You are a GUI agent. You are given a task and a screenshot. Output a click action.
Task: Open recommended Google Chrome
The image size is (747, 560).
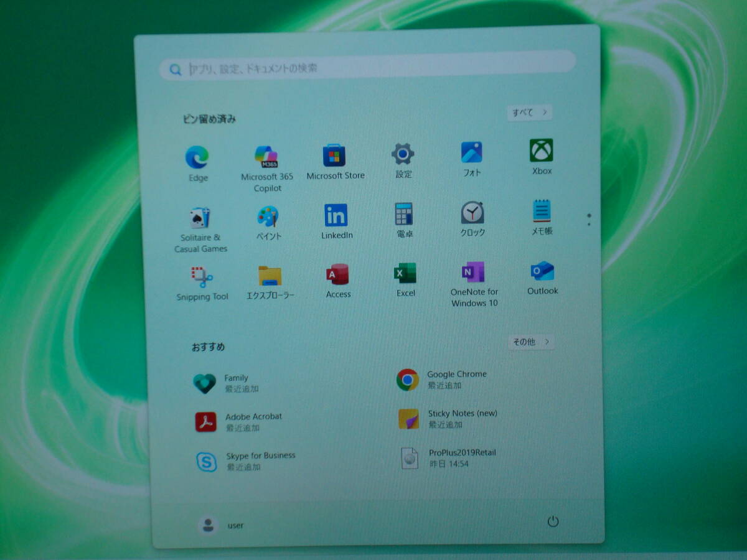coord(442,380)
